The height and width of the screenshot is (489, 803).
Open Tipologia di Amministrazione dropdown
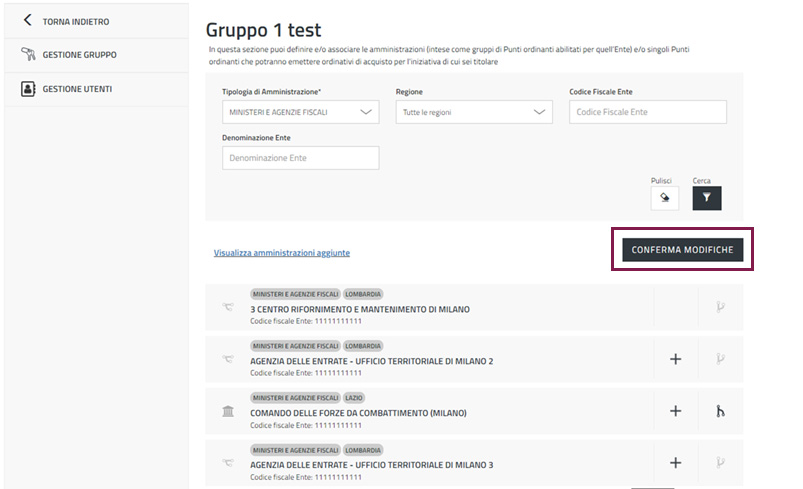300,112
